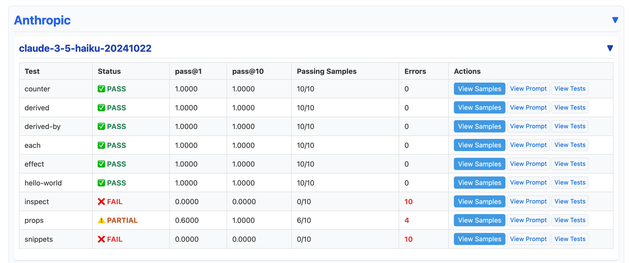View Prompt for the each test
This screenshot has height=263, width=644.
(x=528, y=145)
